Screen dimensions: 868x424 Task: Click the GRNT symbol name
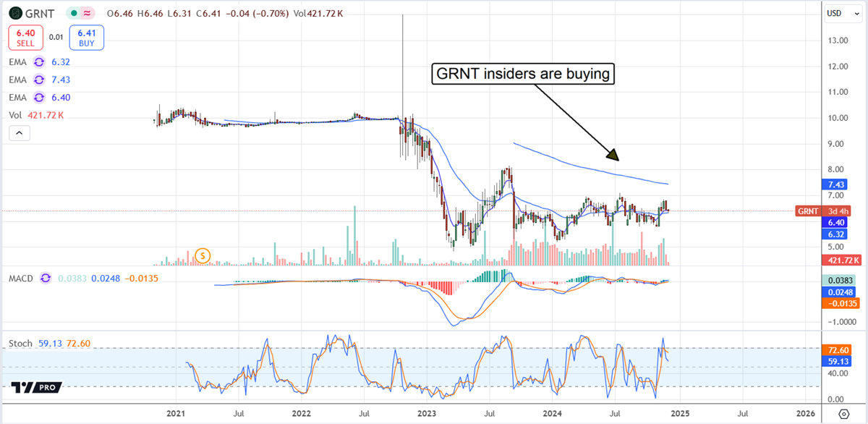click(x=41, y=14)
